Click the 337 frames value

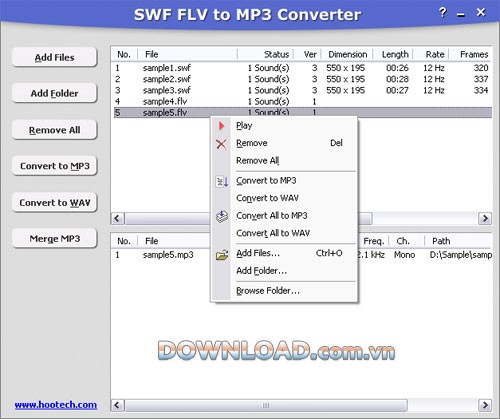pos(481,79)
